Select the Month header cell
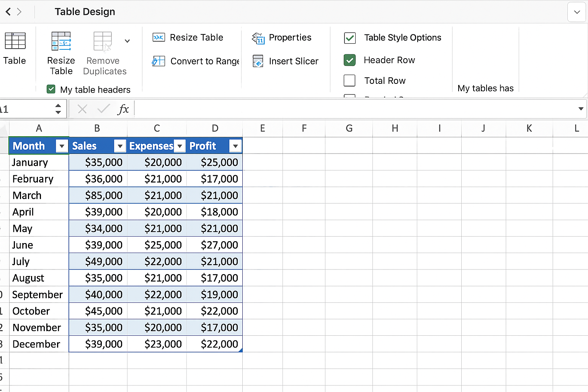Screen dimensions: 588x392 (x=39, y=146)
